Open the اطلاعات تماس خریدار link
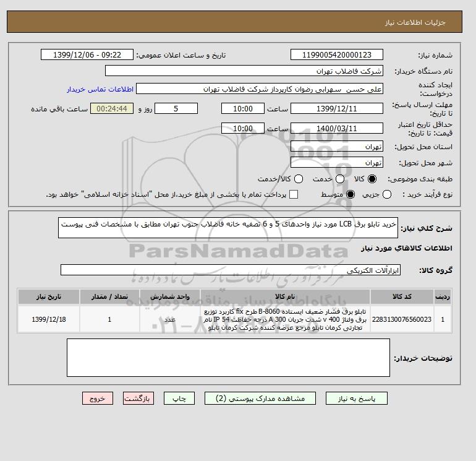Image resolution: width=476 pixels, height=461 pixels. [100, 89]
